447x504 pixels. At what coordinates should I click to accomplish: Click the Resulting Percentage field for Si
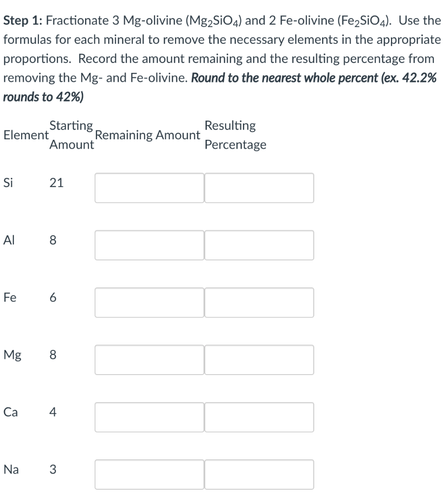[260, 188]
